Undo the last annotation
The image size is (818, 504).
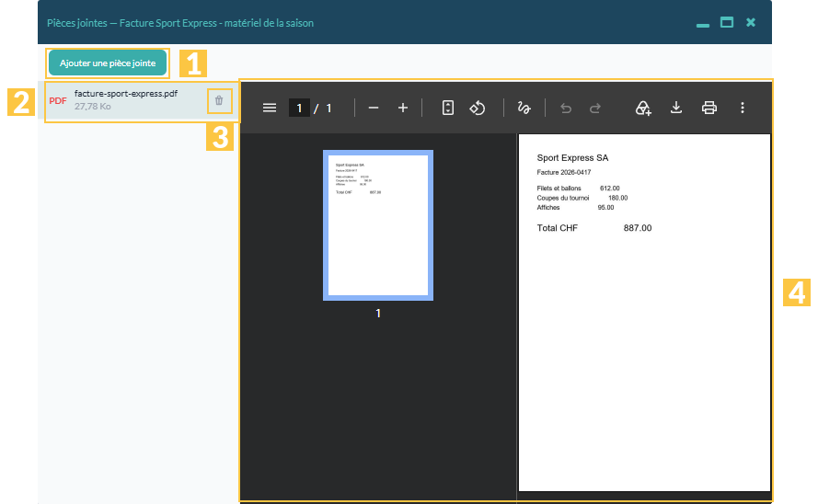point(566,108)
